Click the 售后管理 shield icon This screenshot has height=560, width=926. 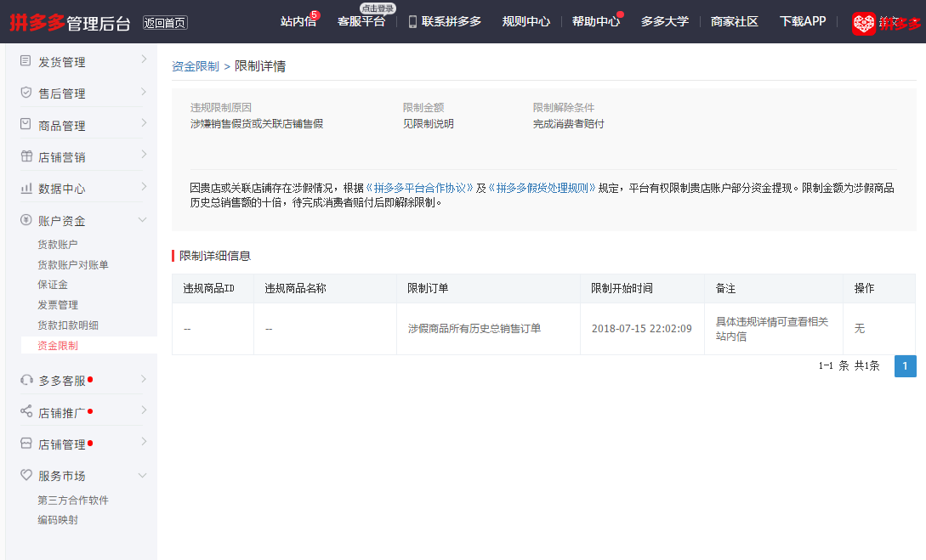click(26, 92)
